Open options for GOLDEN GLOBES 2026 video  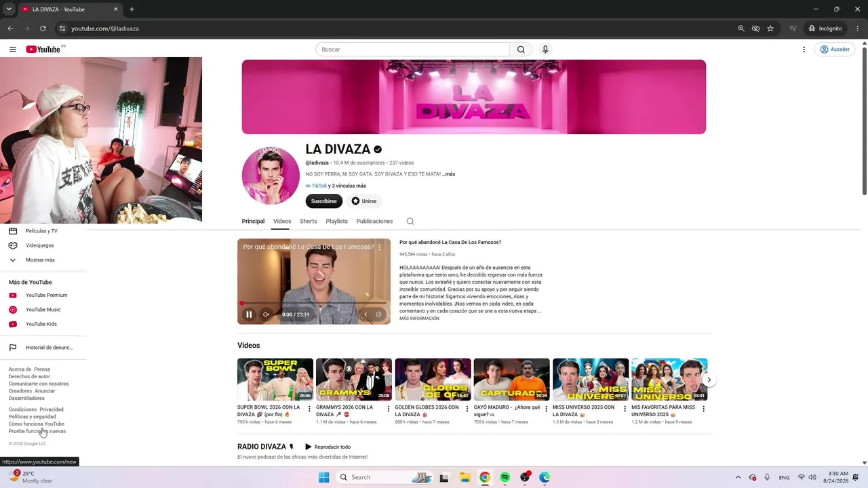pyautogui.click(x=467, y=409)
